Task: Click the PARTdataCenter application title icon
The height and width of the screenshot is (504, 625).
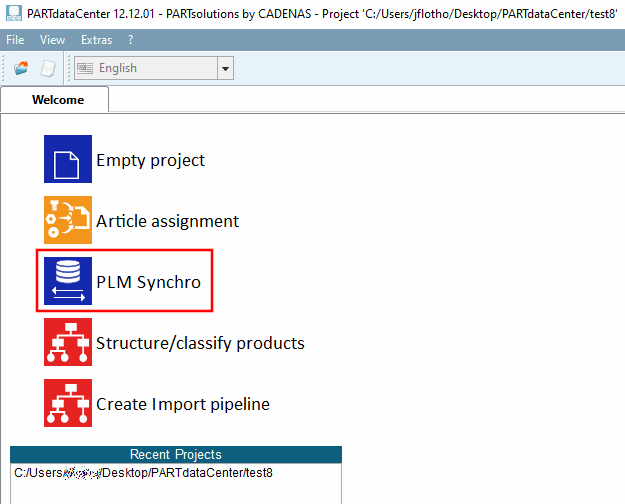Action: (14, 13)
